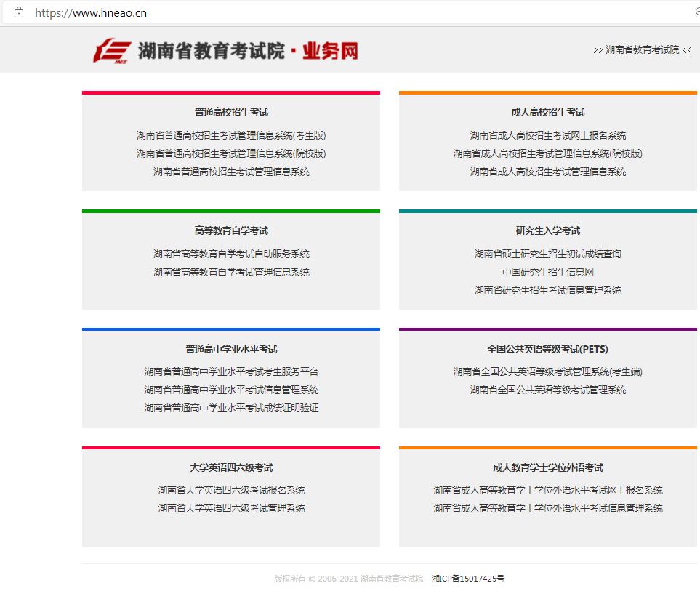Open 湖南省成人高校招生考试管理信息系统 link
This screenshot has width=700, height=599.
point(548,172)
